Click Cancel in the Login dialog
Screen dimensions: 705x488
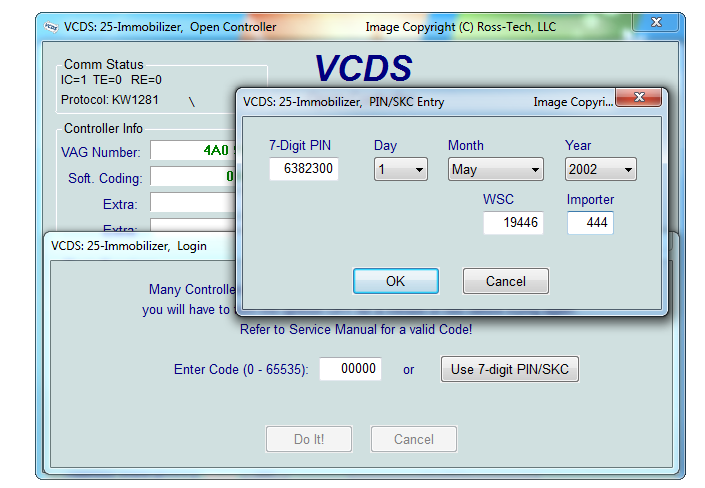coord(413,439)
